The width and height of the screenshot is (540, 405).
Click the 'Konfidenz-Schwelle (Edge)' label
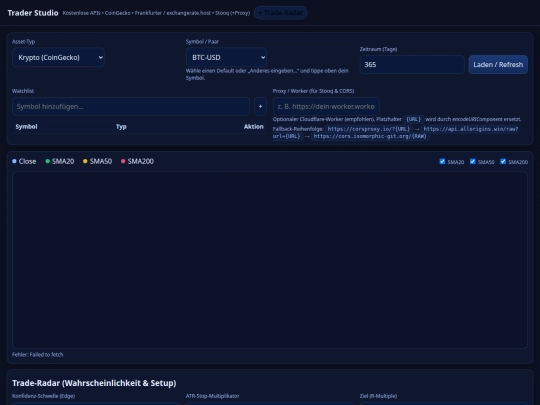pyautogui.click(x=43, y=396)
